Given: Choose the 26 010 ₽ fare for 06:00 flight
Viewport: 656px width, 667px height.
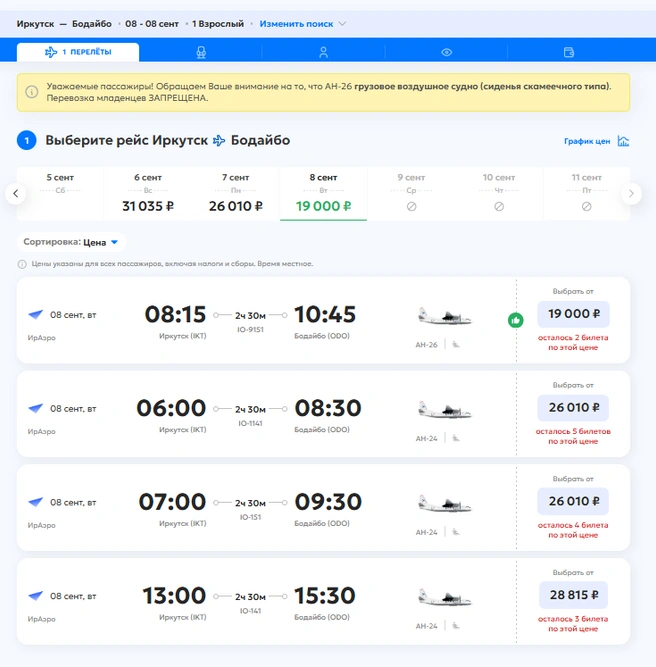Looking at the screenshot, I should [573, 408].
